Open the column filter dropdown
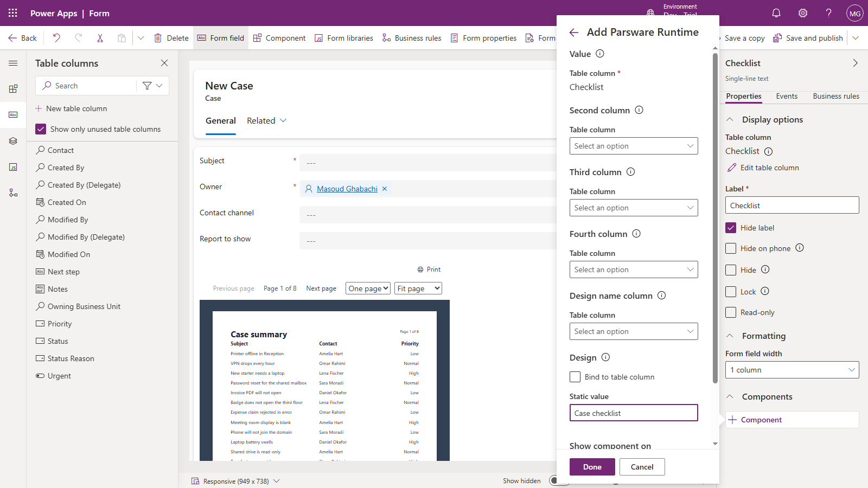The height and width of the screenshot is (488, 868). tap(152, 86)
